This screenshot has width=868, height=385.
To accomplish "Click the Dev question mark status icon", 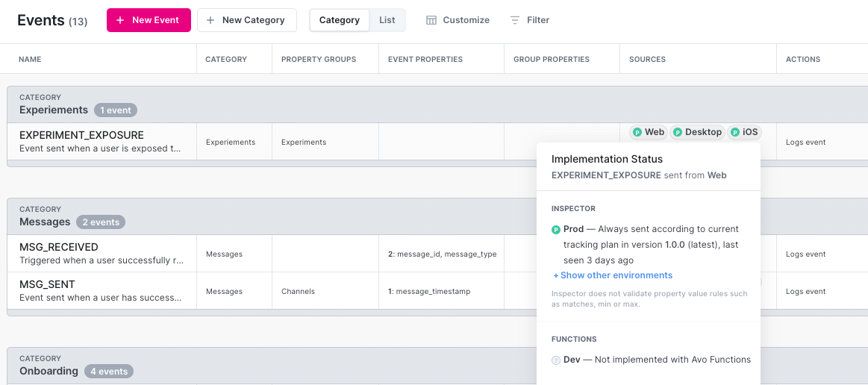I will (x=556, y=360).
